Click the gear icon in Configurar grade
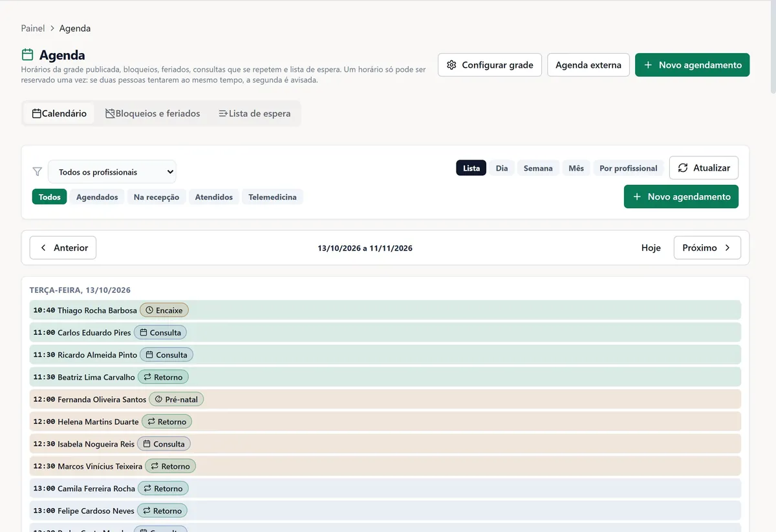Image resolution: width=776 pixels, height=532 pixels. (452, 65)
